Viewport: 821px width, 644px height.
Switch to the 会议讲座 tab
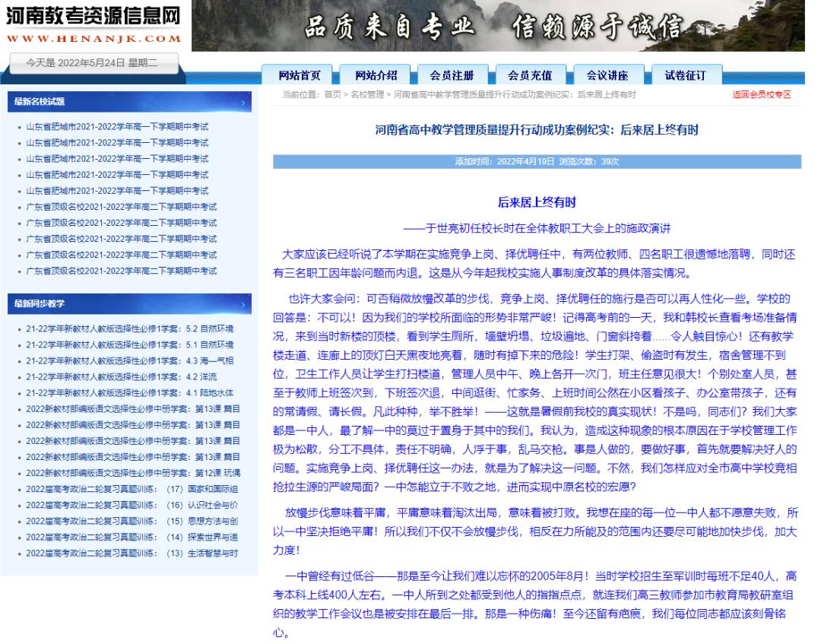[607, 75]
